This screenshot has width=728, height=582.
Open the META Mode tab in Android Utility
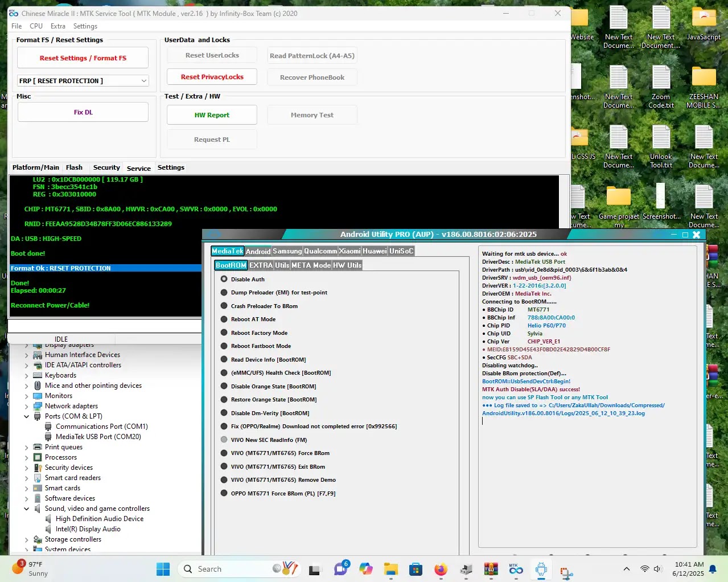311,265
